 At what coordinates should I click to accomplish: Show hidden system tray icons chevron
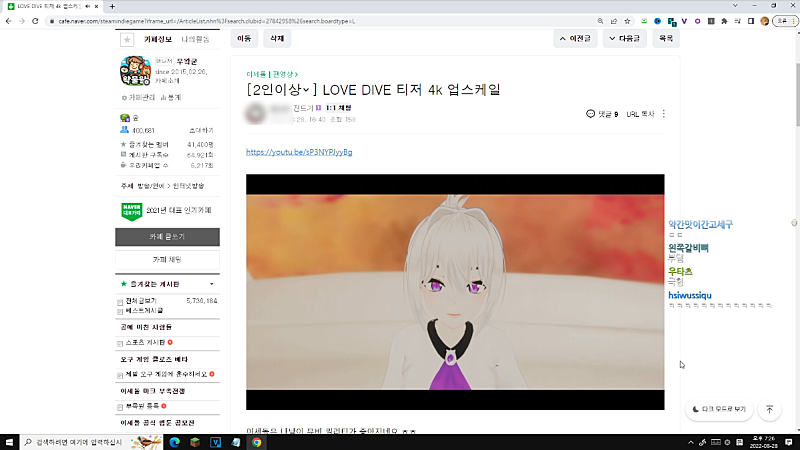[691, 442]
